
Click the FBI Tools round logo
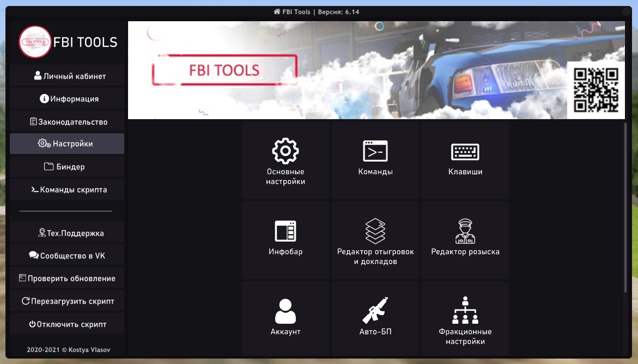click(x=35, y=42)
